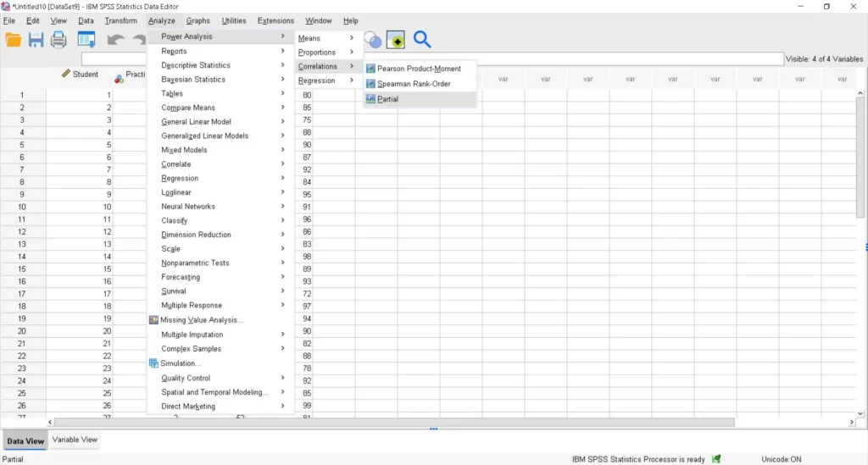Open the Direct Marketing submenu

pos(220,407)
